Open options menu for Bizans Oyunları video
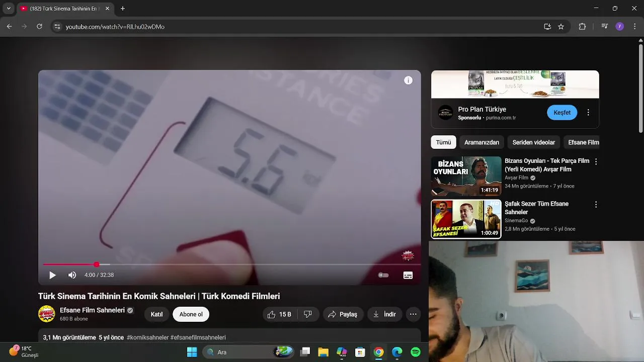This screenshot has height=362, width=644. (596, 162)
